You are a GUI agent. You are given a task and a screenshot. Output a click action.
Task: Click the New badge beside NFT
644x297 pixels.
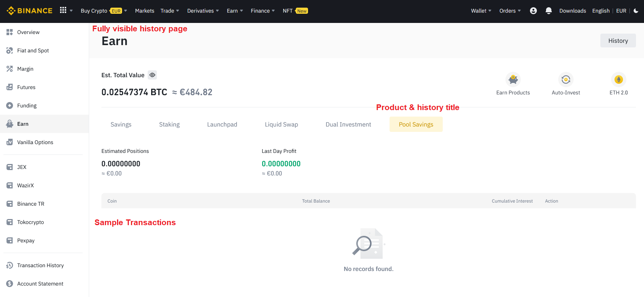click(302, 11)
